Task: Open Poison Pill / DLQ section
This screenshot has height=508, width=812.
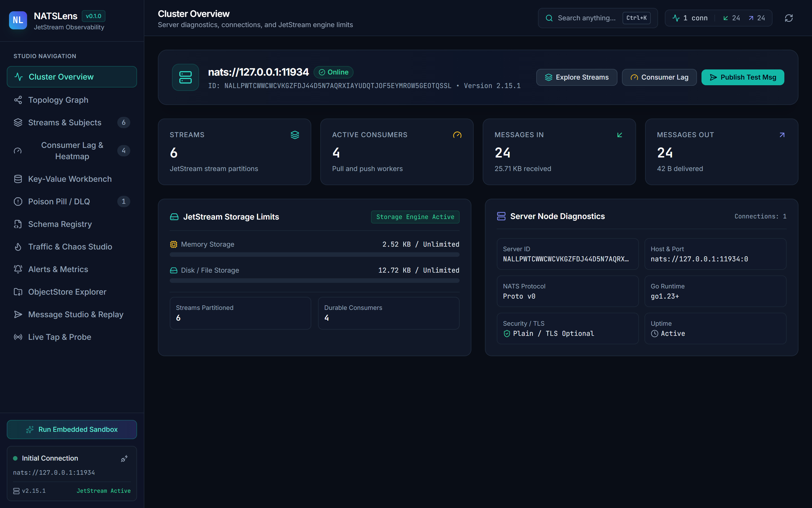Action: [x=72, y=202]
